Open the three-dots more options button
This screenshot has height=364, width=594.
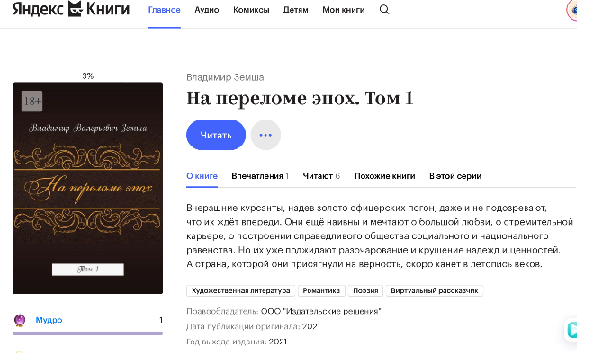(x=265, y=135)
